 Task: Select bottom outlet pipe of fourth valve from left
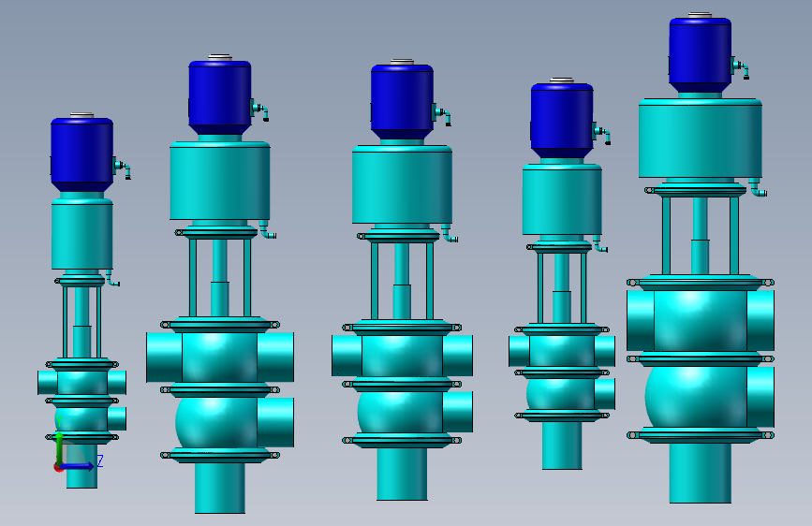point(562,446)
